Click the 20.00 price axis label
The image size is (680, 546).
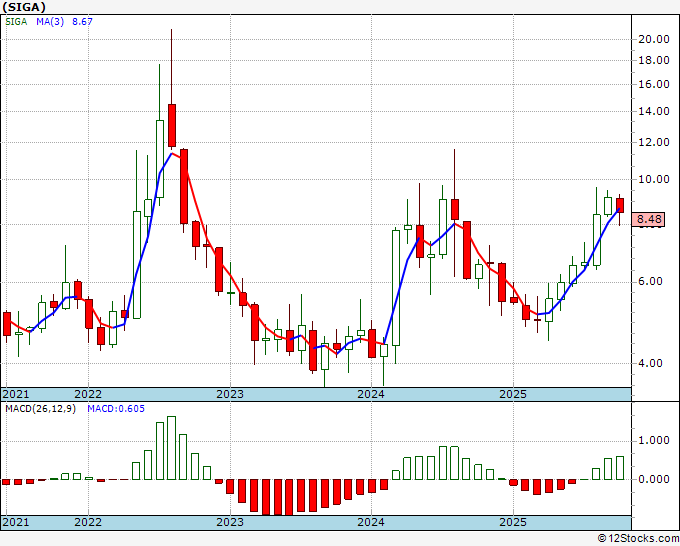653,39
